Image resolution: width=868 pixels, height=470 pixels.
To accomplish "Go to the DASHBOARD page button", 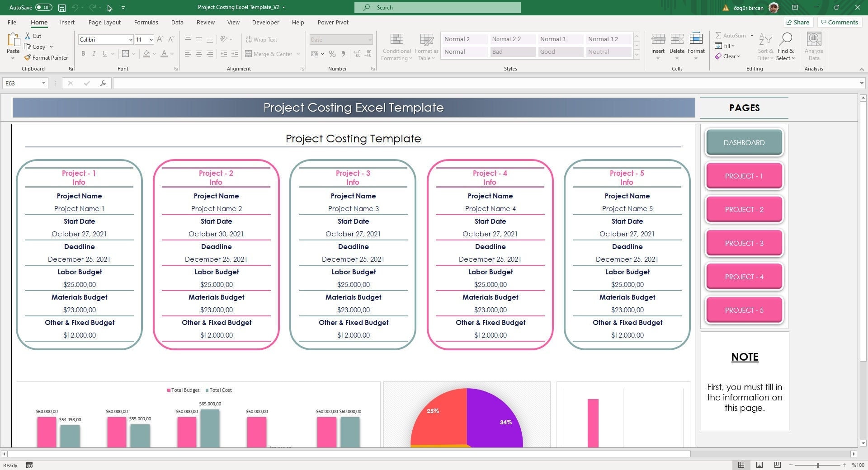I will click(744, 142).
